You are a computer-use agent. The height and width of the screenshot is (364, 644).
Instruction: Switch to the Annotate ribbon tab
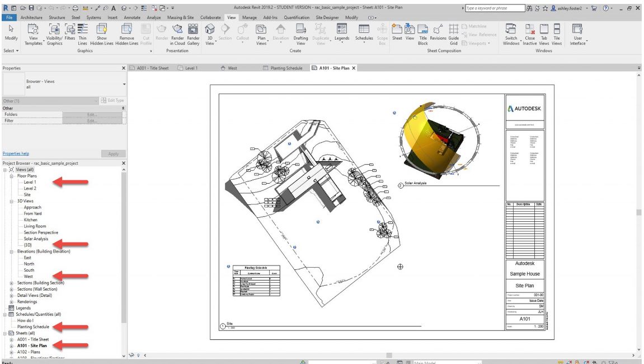[x=132, y=17]
